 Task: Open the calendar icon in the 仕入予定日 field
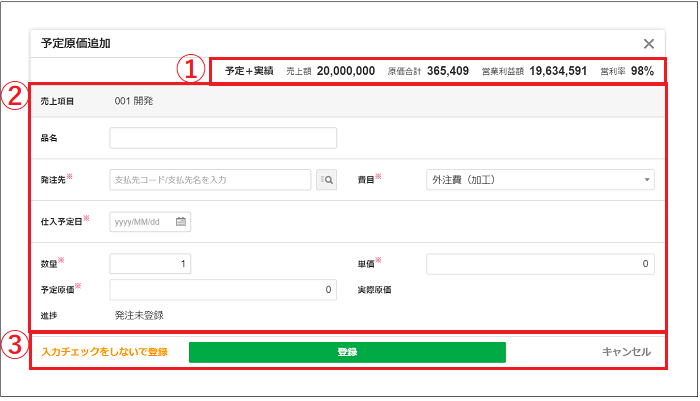coord(181,222)
